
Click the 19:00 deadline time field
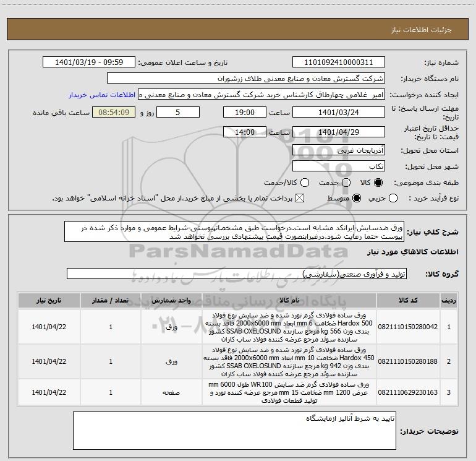coord(245,113)
